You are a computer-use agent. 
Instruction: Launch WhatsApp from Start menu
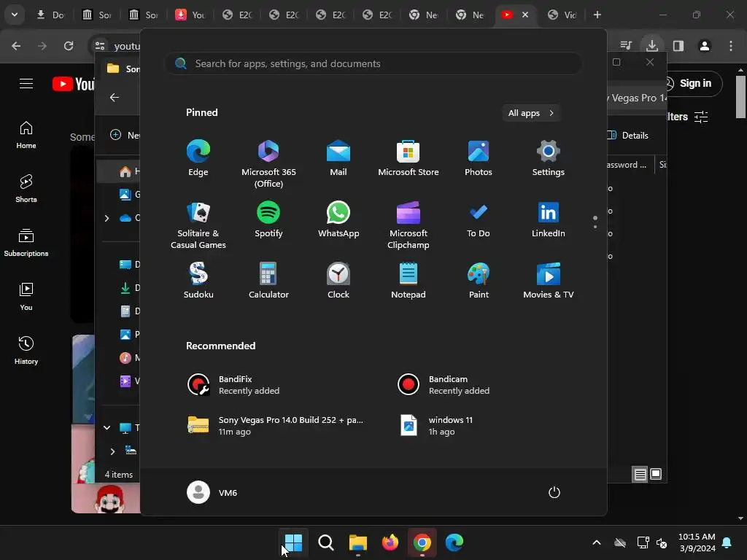(338, 219)
